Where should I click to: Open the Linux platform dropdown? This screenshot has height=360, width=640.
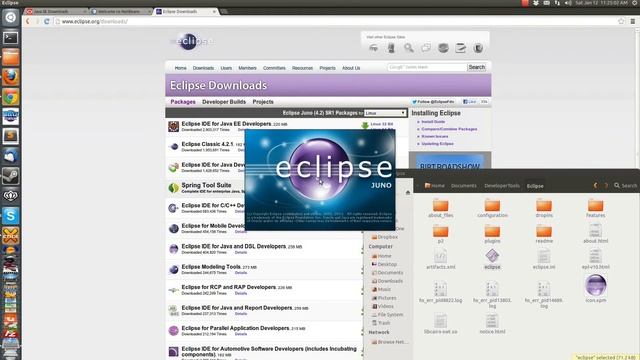tap(385, 113)
